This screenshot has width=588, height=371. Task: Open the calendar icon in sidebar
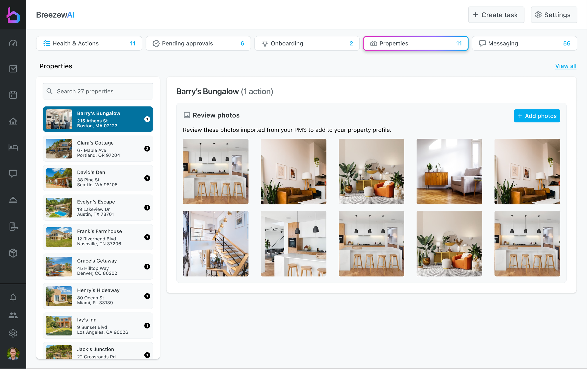13,95
